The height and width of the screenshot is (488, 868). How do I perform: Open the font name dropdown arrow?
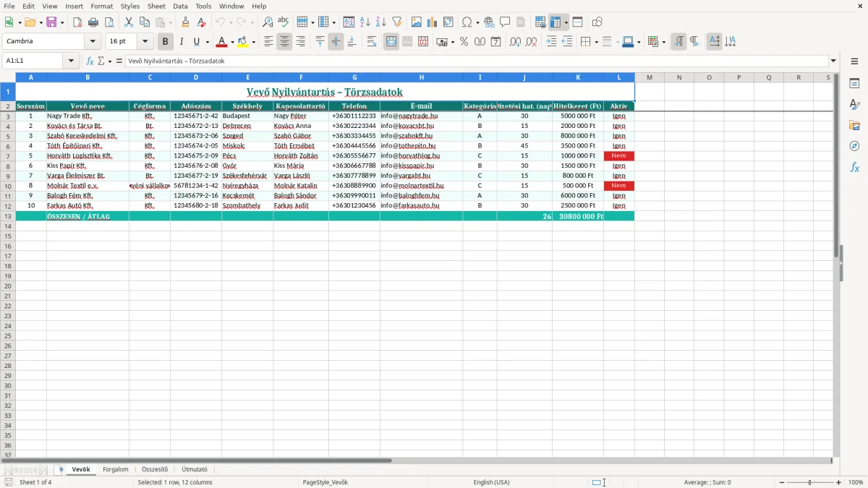93,42
